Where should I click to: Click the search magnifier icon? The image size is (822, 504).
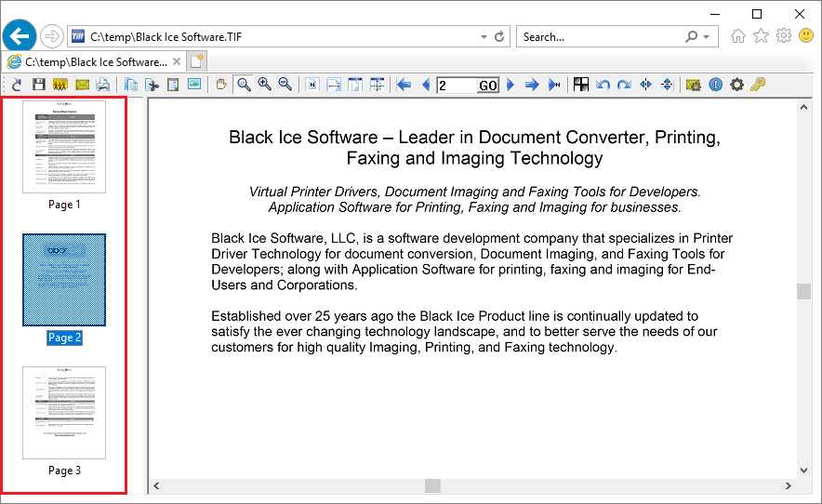coord(692,36)
